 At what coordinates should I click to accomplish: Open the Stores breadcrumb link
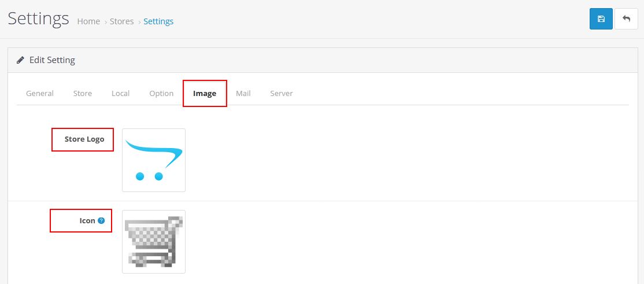[x=121, y=21]
